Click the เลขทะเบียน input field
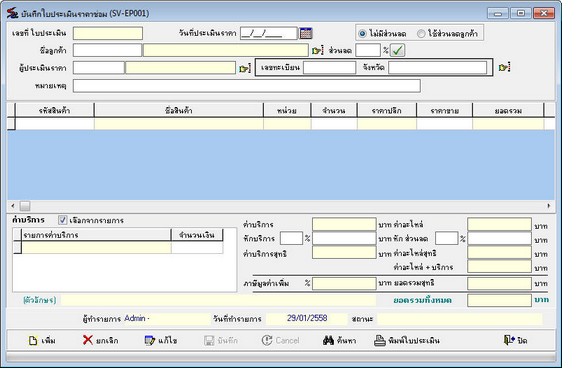Viewport: 562px width, 368px height. (329, 67)
